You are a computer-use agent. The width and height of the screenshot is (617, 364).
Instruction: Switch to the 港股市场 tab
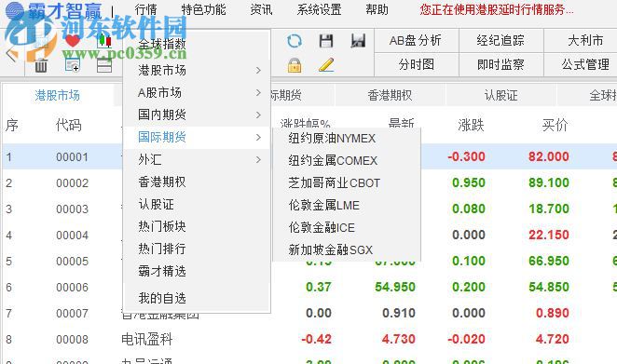click(x=58, y=95)
